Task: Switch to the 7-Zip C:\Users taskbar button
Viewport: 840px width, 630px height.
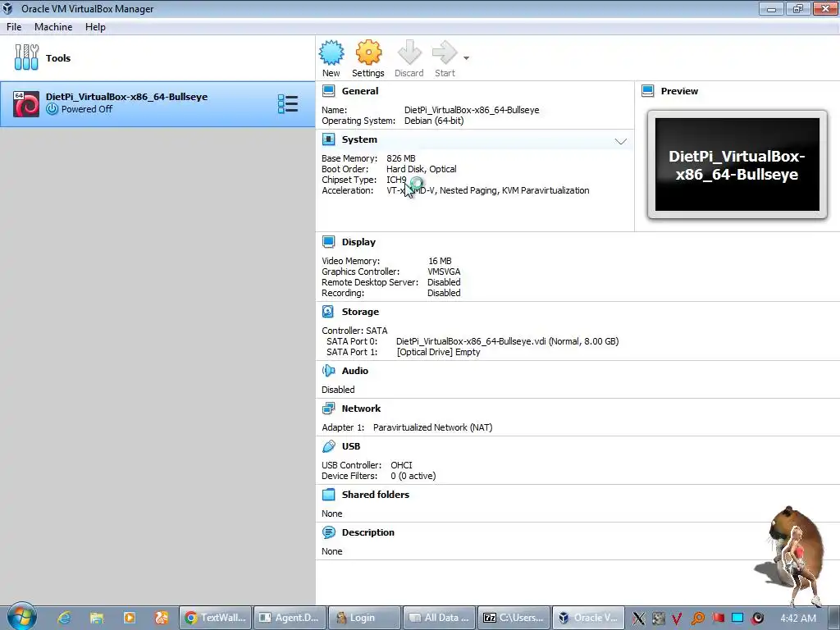Action: click(514, 618)
